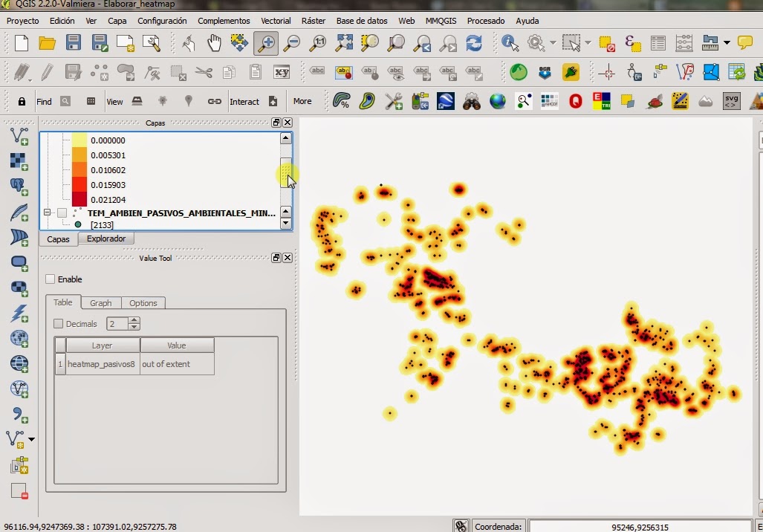Open the dropdown beside new vector layer icon
Screen dimensions: 763x532
(32, 439)
